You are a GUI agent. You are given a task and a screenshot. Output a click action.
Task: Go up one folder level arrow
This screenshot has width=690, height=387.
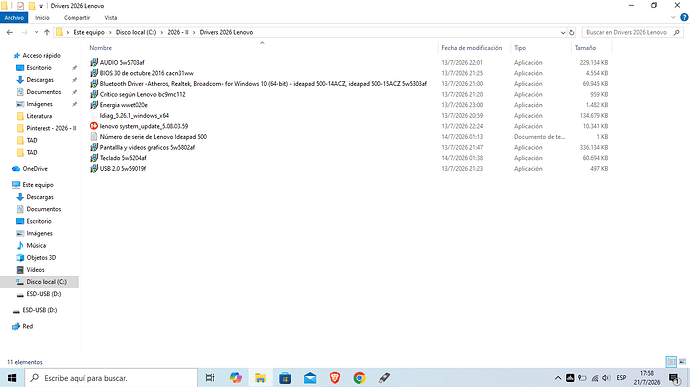(x=47, y=32)
